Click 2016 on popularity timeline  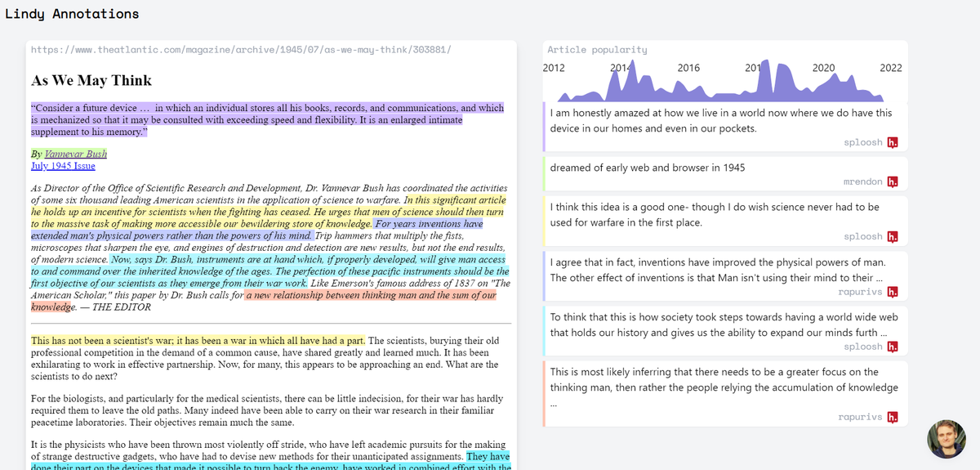click(x=688, y=68)
